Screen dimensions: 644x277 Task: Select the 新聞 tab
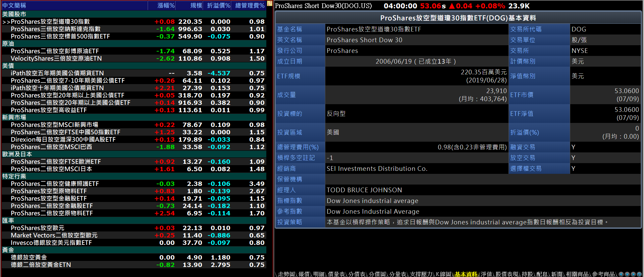556,274
